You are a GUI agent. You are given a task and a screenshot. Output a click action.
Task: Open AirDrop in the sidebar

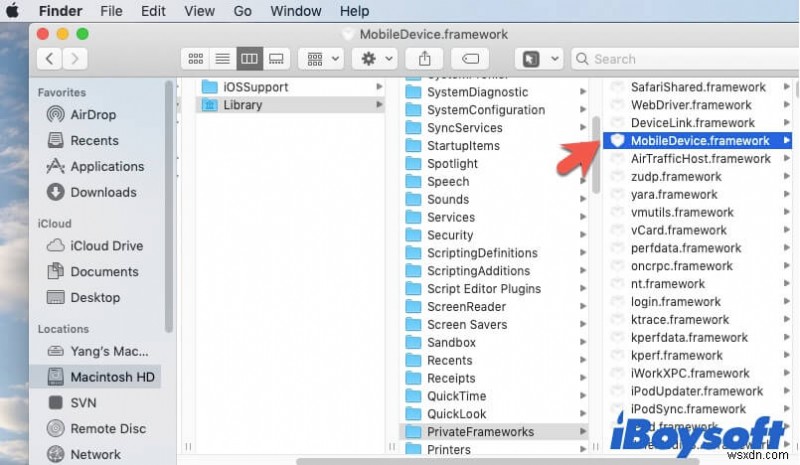click(93, 114)
